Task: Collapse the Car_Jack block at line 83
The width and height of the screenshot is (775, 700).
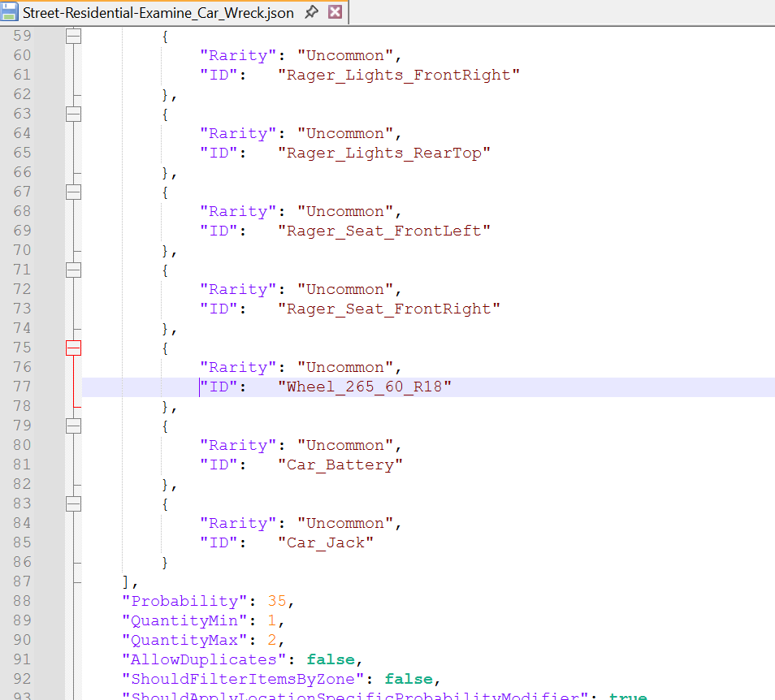Action: 74,503
